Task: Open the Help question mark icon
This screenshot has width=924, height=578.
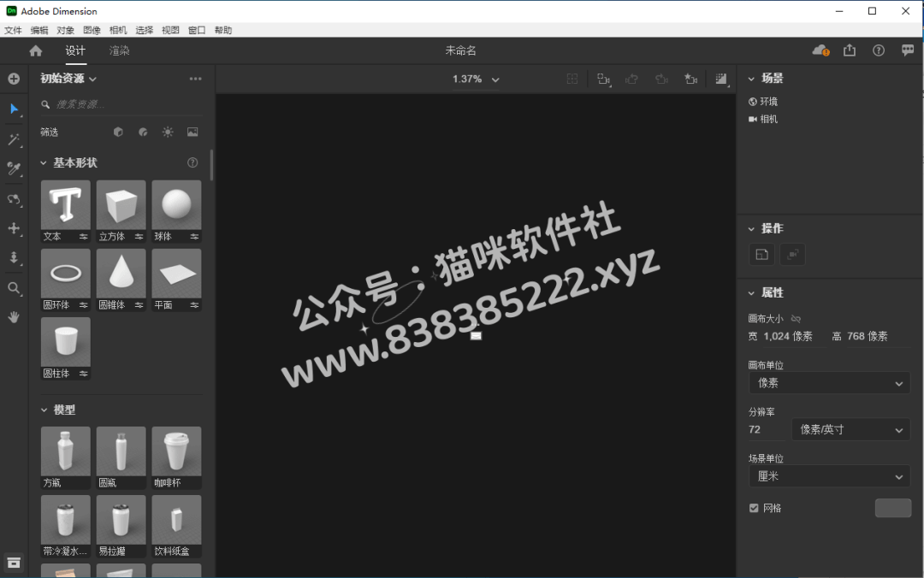Action: pyautogui.click(x=879, y=50)
